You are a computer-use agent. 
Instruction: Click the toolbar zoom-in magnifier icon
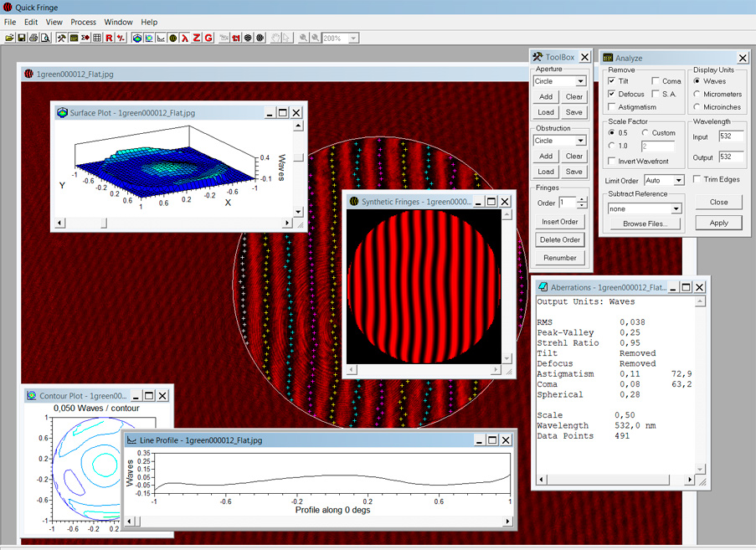(303, 38)
